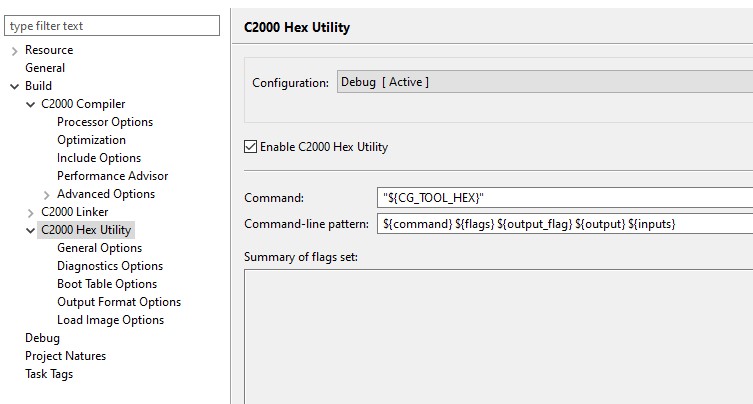The image size is (753, 404).
Task: Open Include Options page
Action: [x=99, y=158]
